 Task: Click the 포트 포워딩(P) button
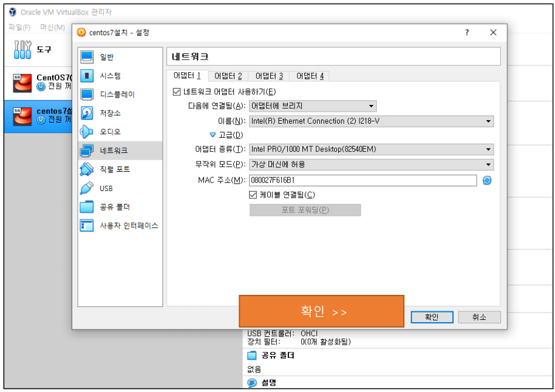pos(305,210)
